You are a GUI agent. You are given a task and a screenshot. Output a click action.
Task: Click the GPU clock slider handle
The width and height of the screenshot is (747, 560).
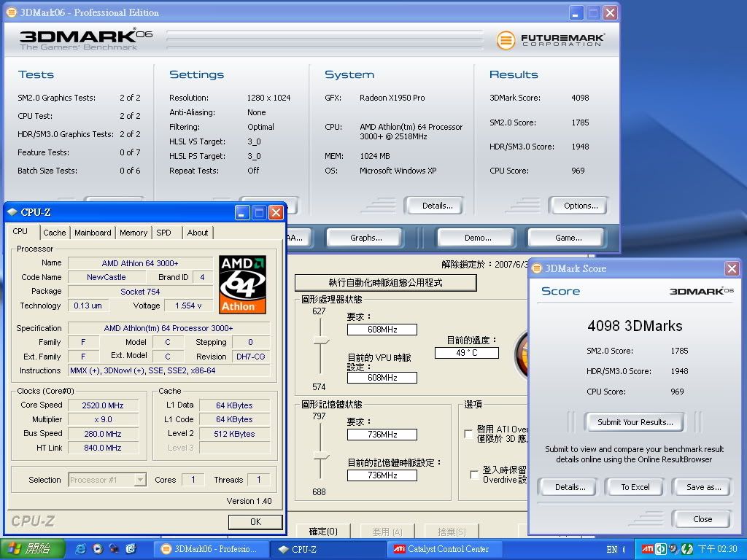[x=321, y=341]
